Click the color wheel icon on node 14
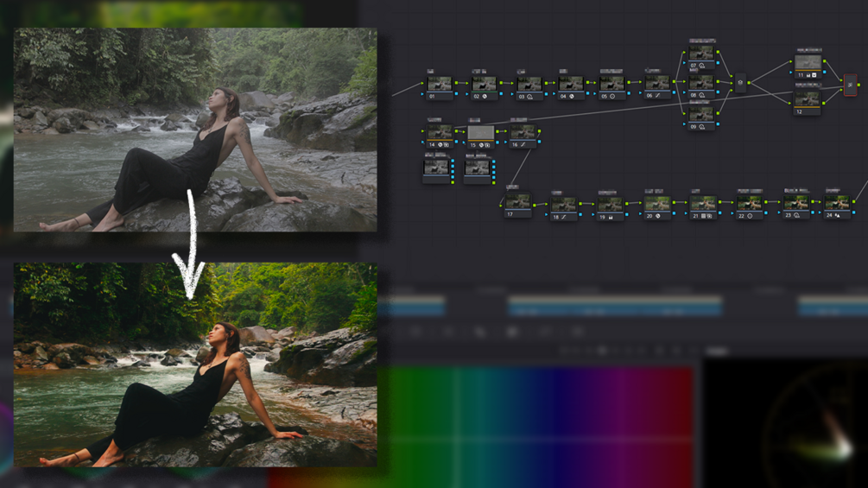This screenshot has width=868, height=488. pyautogui.click(x=440, y=144)
